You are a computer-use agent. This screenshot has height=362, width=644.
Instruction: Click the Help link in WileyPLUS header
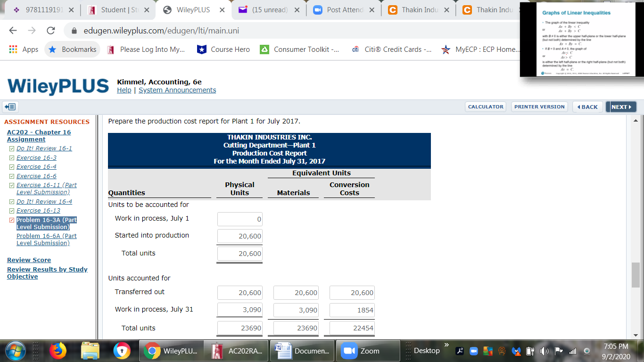124,90
